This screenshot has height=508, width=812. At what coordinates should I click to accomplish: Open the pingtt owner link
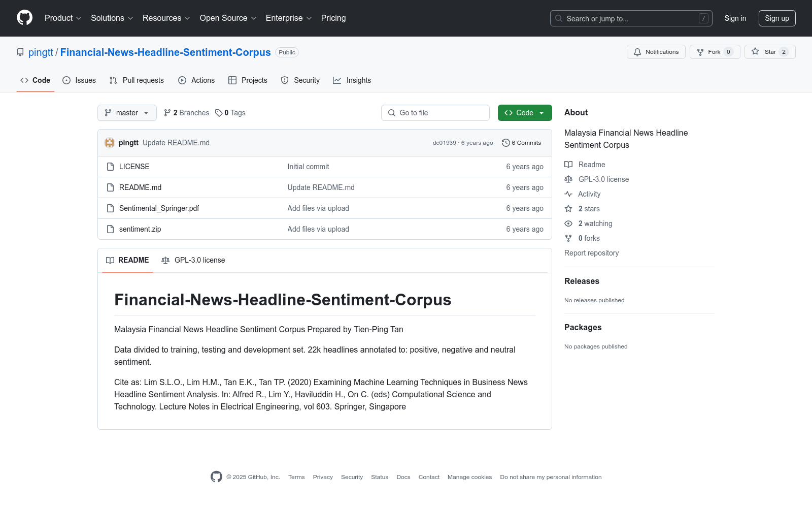click(41, 52)
